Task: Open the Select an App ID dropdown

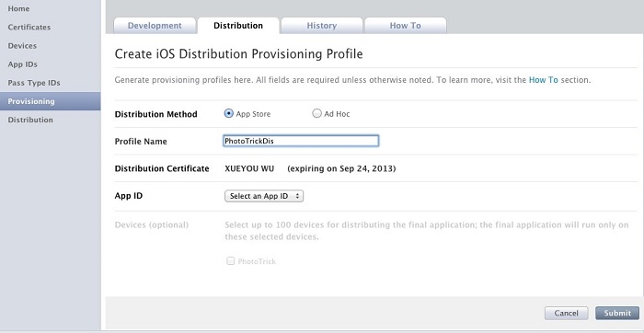Action: (264, 196)
